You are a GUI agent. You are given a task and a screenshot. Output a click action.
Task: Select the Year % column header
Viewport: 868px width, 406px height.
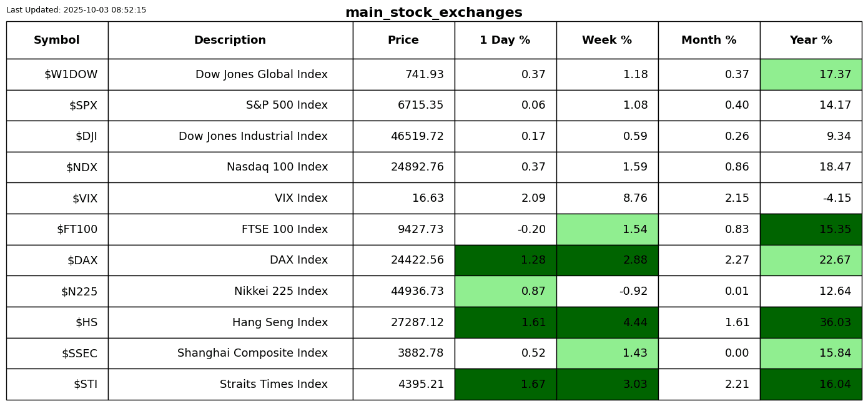coord(811,41)
